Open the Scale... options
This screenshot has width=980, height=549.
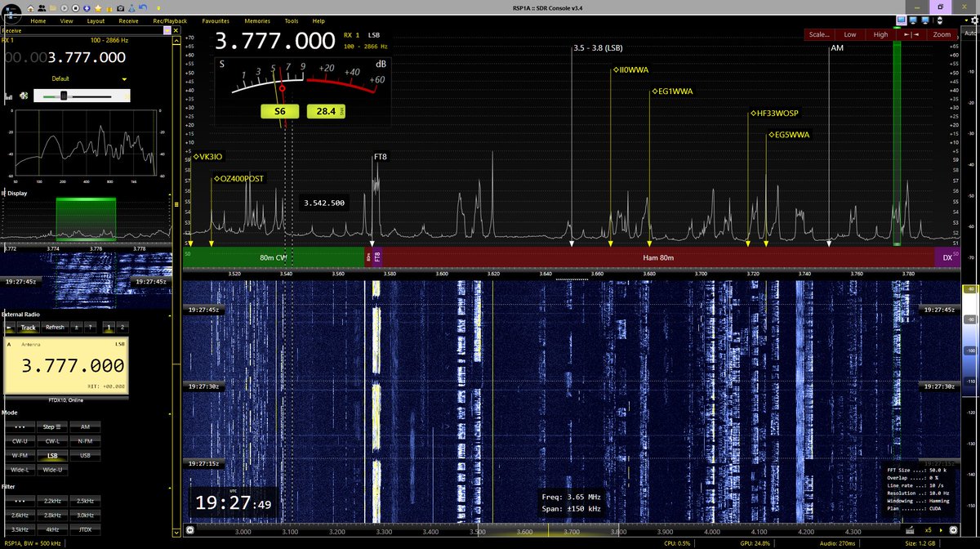(818, 35)
